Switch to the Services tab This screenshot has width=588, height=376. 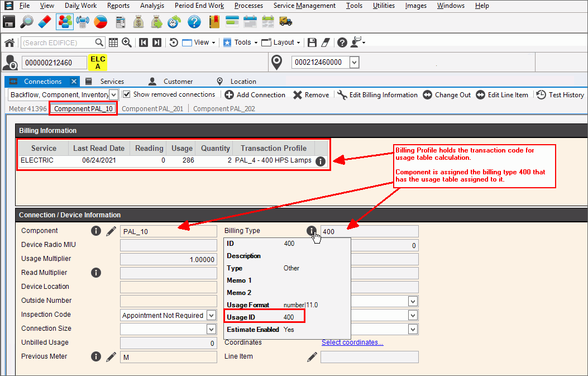click(112, 82)
